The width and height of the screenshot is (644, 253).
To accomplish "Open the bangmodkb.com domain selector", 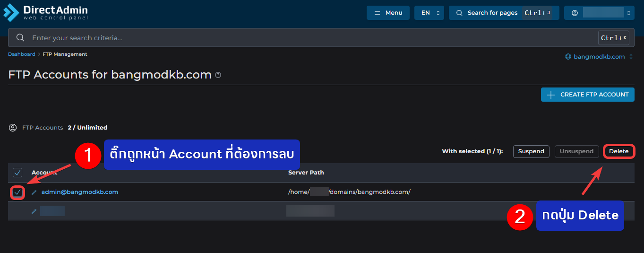I will coord(599,57).
